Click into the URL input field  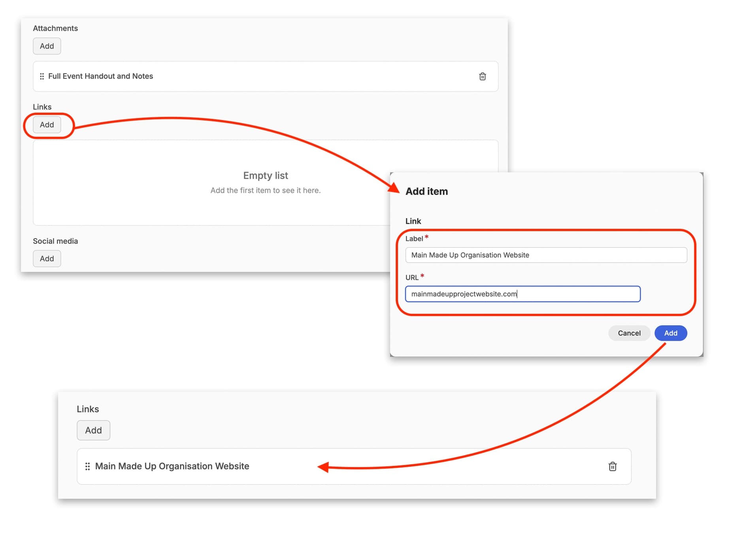click(x=522, y=294)
